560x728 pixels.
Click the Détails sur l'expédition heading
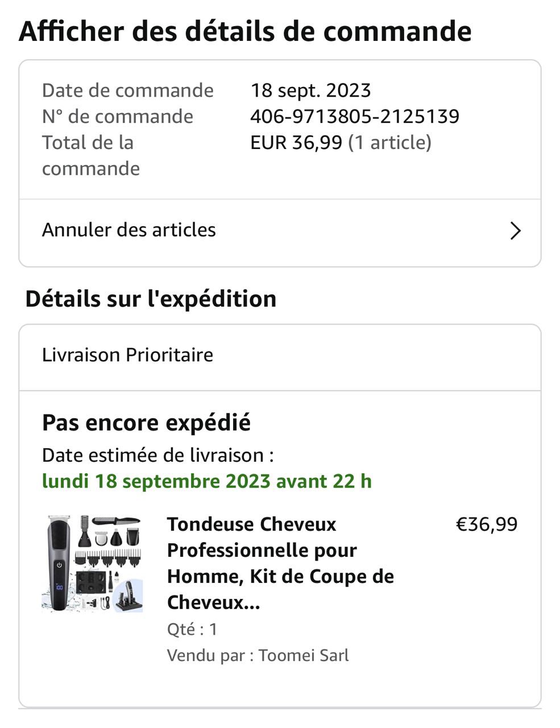click(151, 299)
